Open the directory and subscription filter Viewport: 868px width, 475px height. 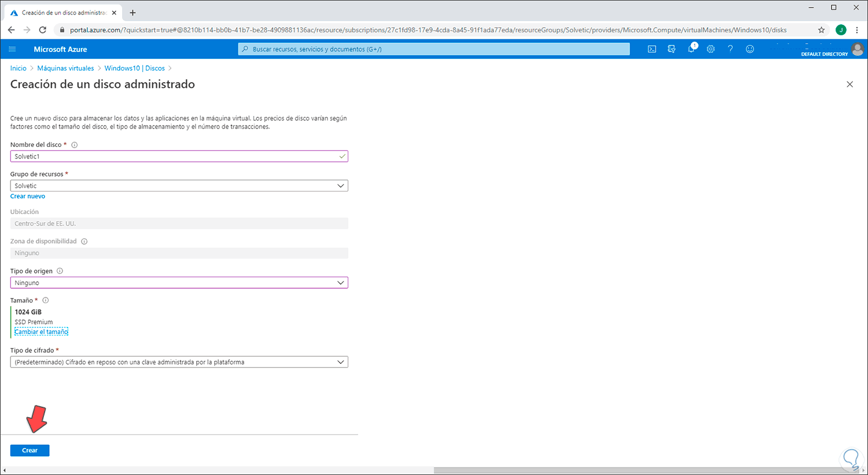[x=672, y=49]
